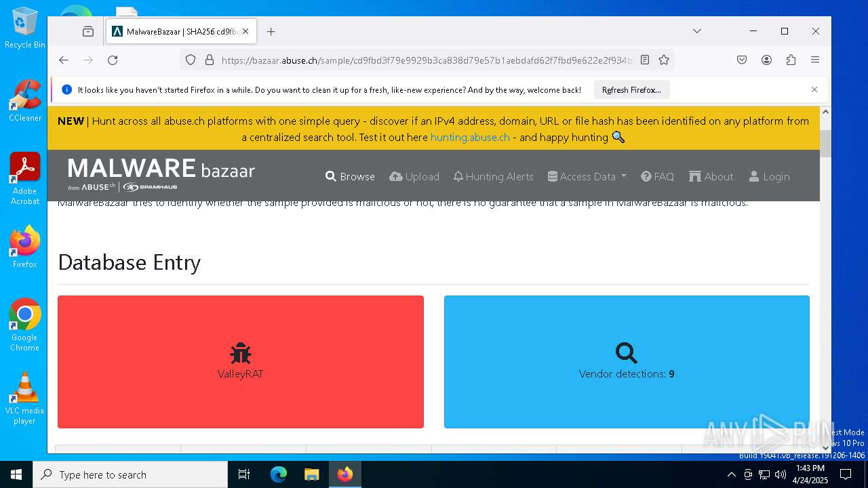Image resolution: width=868 pixels, height=488 pixels.
Task: Bookmark this page with the star
Action: 664,60
